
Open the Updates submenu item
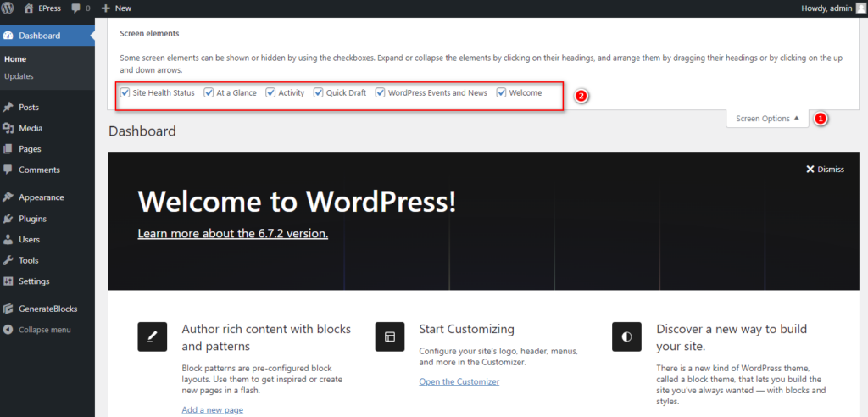19,76
